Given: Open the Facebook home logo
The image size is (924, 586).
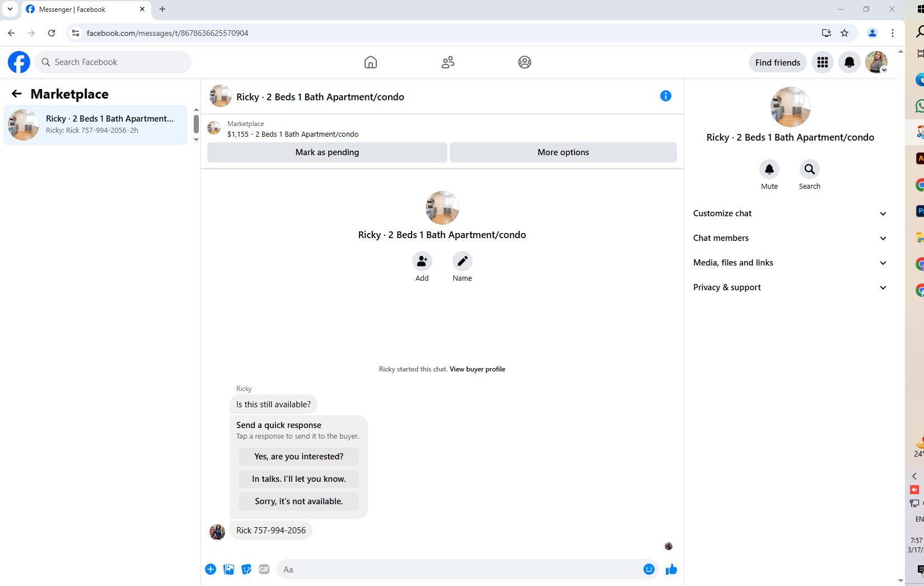Looking at the screenshot, I should coord(19,62).
